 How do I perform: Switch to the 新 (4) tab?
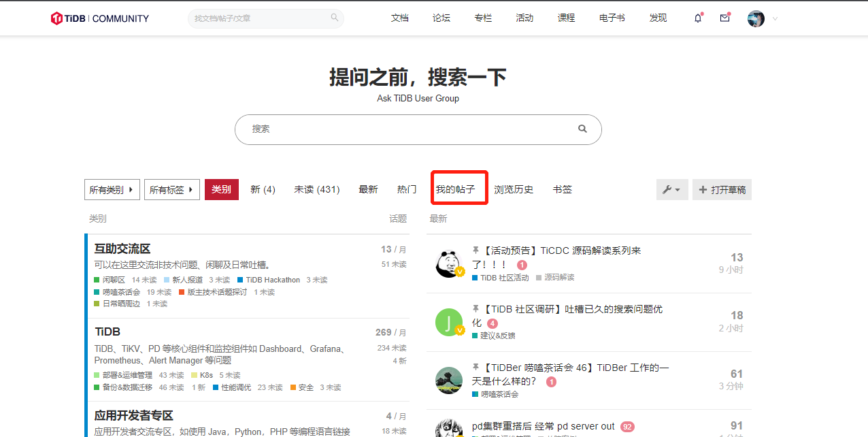(x=263, y=190)
